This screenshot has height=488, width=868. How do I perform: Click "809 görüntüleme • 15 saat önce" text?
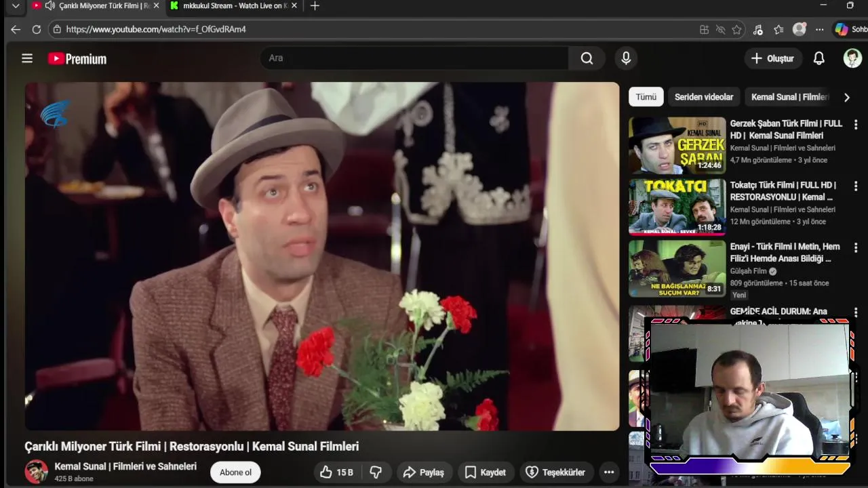(779, 283)
